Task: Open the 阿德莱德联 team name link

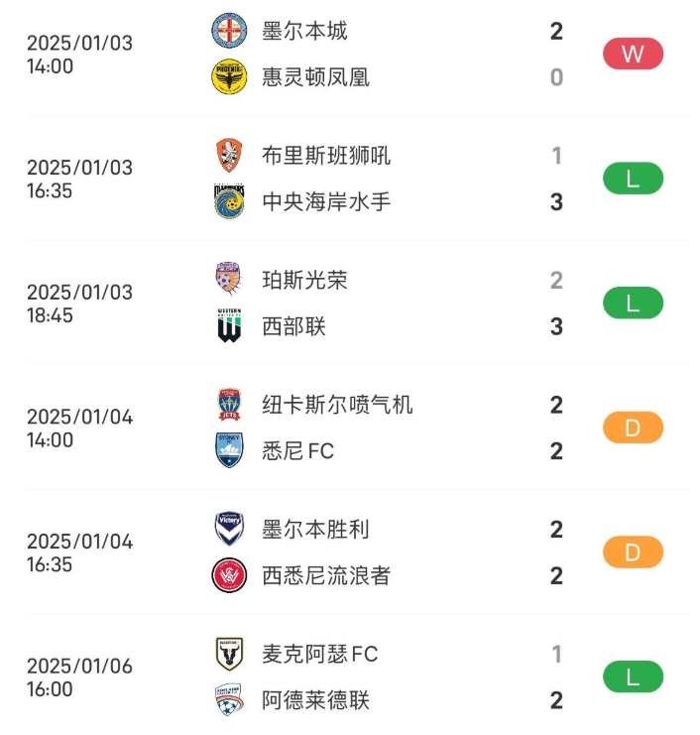Action: (x=315, y=700)
